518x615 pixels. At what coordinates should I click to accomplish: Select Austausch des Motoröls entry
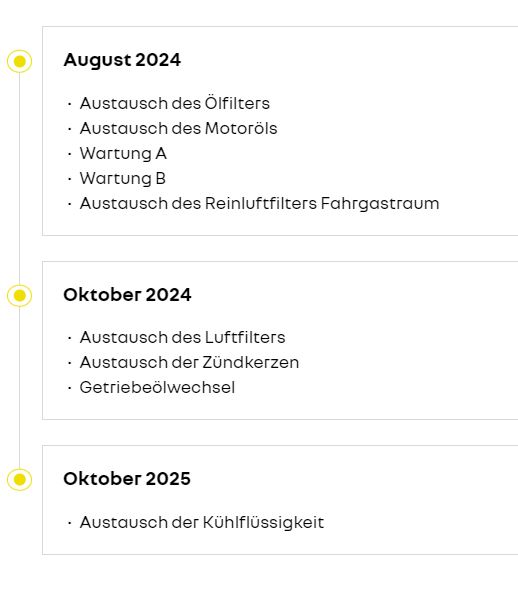click(178, 129)
